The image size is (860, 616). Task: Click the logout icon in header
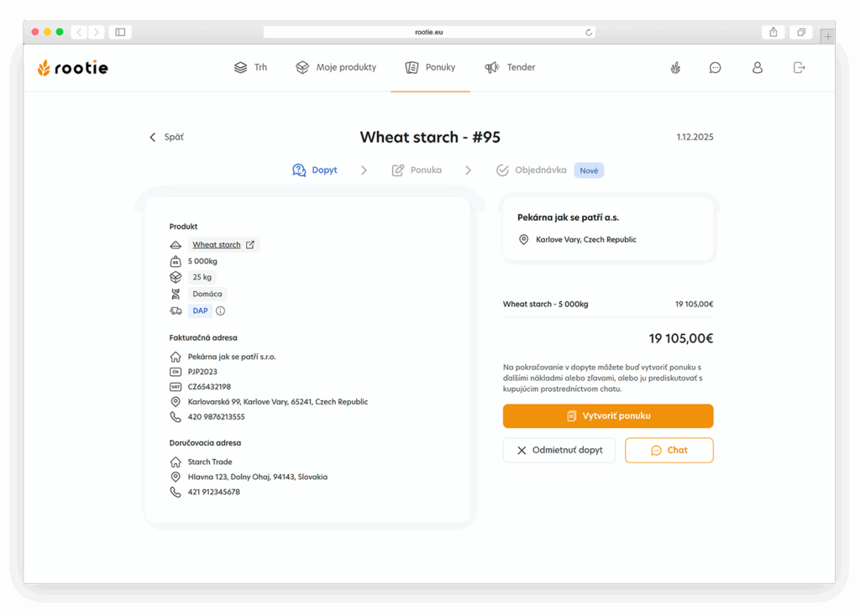(x=799, y=68)
